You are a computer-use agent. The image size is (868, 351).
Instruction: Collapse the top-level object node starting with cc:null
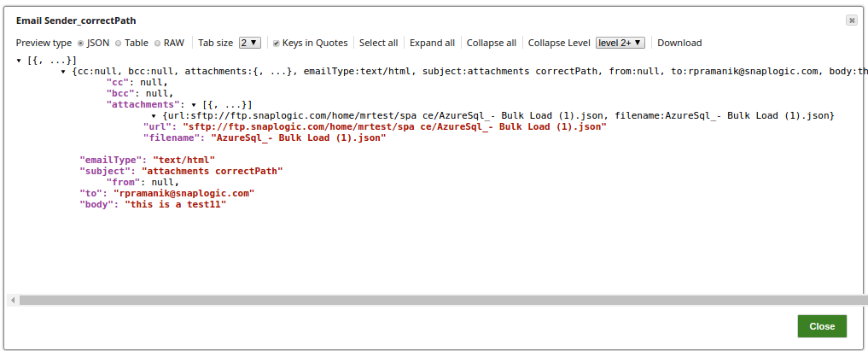pos(65,72)
